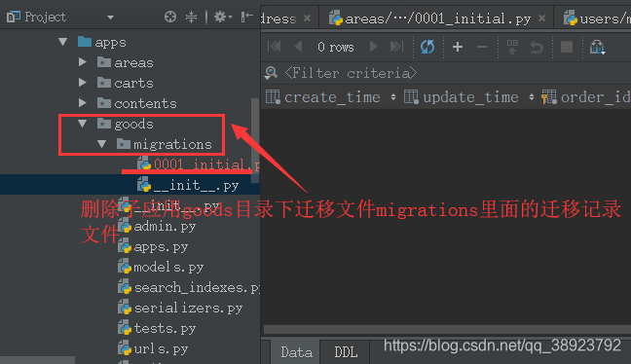Click the collapse all icon in Project panel
The width and height of the screenshot is (631, 364).
pyautogui.click(x=191, y=17)
